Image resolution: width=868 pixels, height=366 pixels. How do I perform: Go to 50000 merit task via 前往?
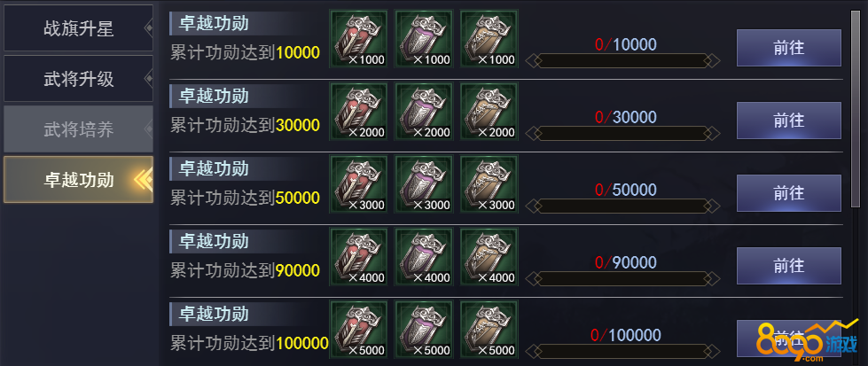pyautogui.click(x=788, y=192)
